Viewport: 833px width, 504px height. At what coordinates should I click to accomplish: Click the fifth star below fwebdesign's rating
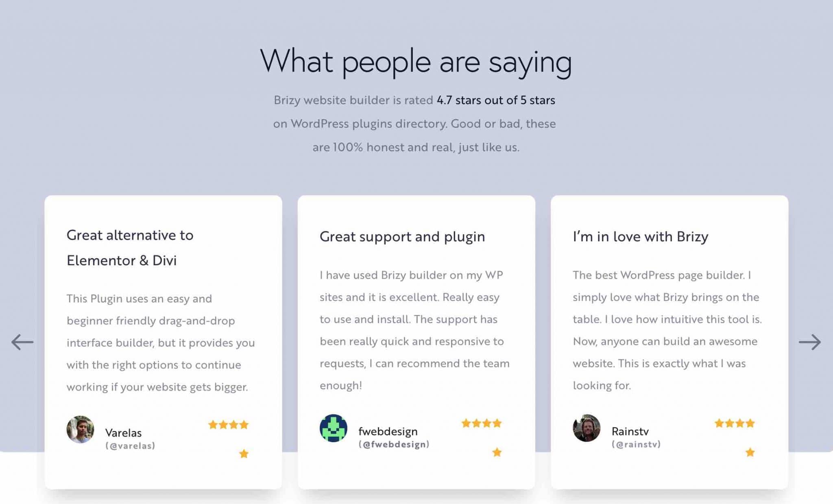coord(497,452)
